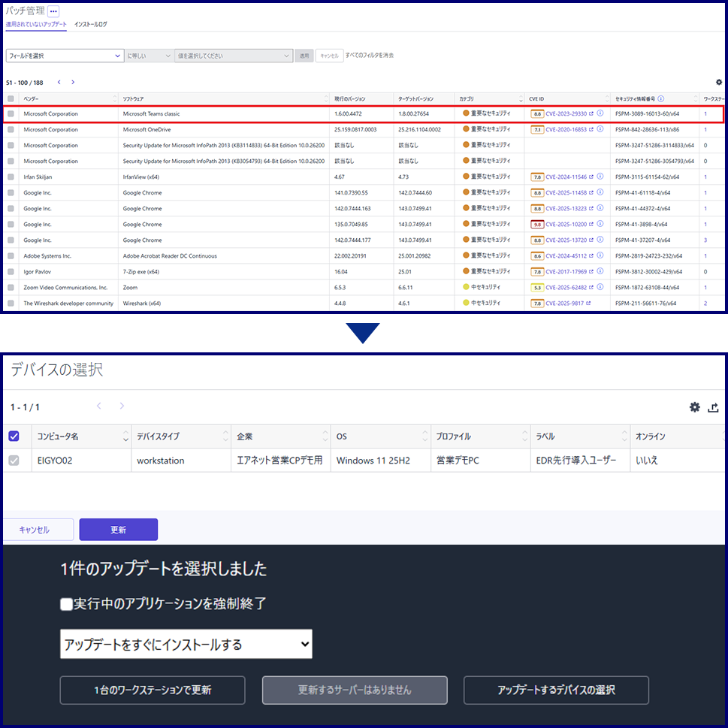Expand the 値を選択してください dropdown
The height and width of the screenshot is (728, 728).
pyautogui.click(x=233, y=56)
